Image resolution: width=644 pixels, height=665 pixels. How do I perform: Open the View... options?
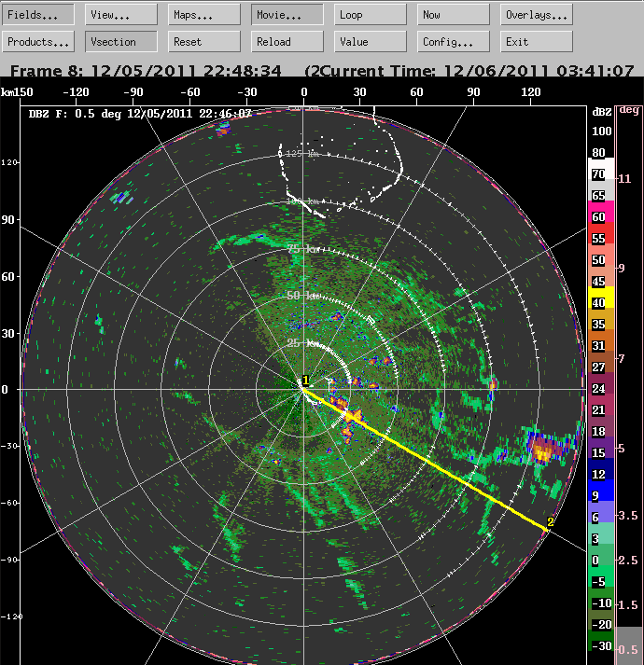coord(121,15)
